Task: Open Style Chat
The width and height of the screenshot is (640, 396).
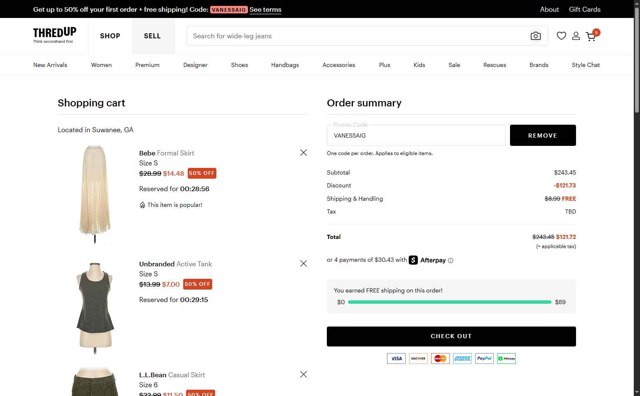Action: coord(586,65)
